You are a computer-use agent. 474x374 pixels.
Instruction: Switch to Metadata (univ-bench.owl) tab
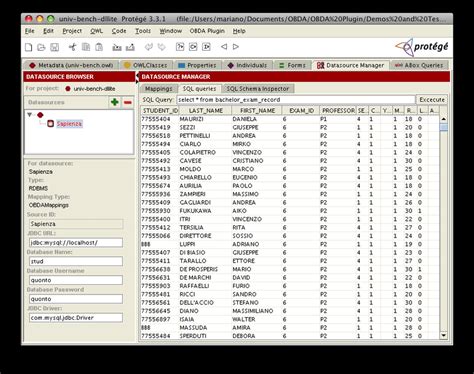tap(71, 65)
